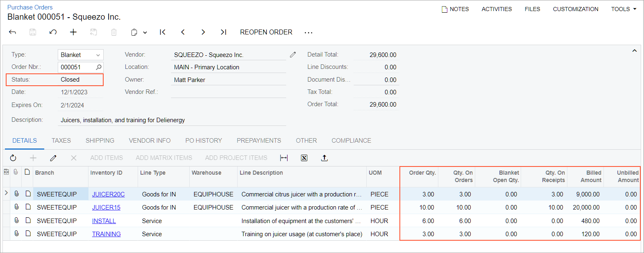
Task: Open the Tools menu dropdown
Action: point(624,9)
